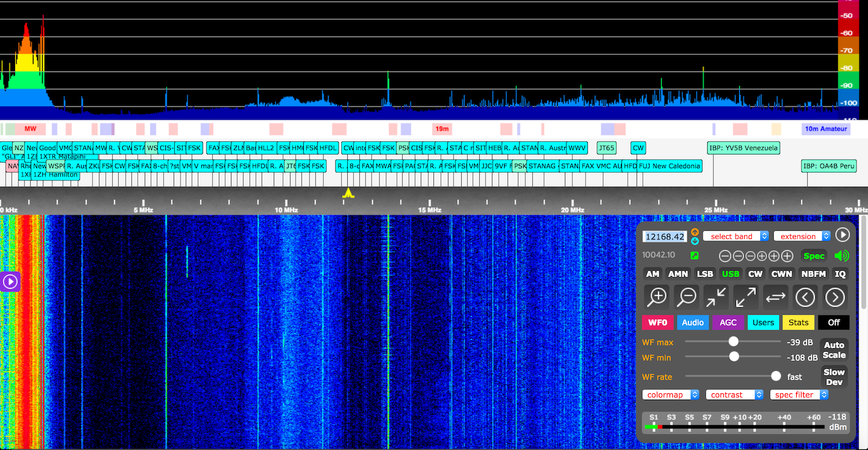
Task: Click the zoom in magnifier icon
Action: point(657,297)
